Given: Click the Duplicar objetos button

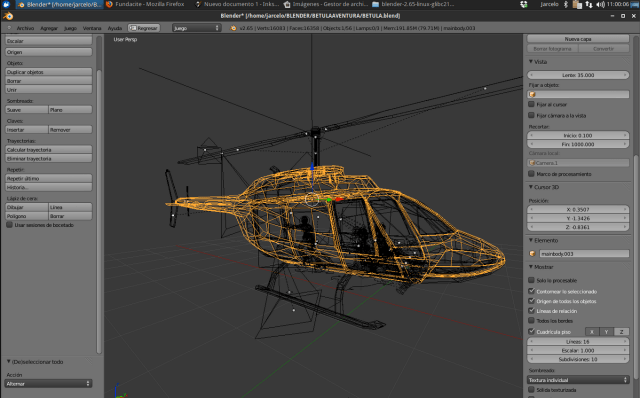Looking at the screenshot, I should (x=49, y=72).
